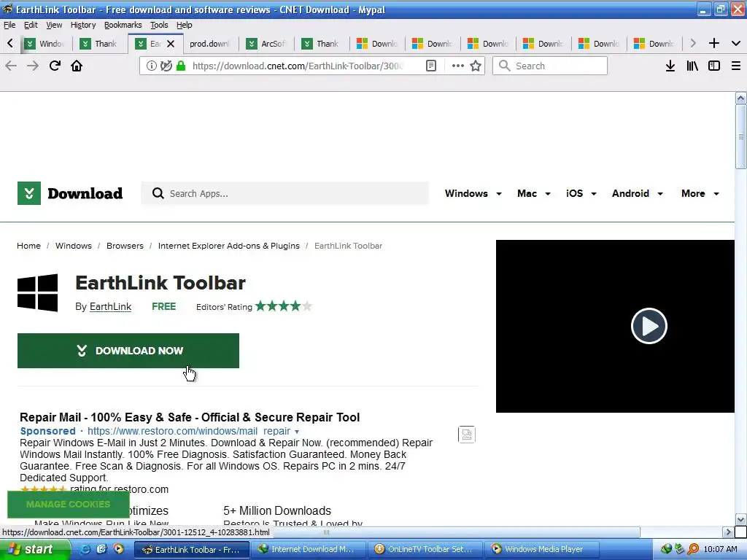Switch to Internet Download Manager taskbar item
Screen dimensions: 747x560
(x=309, y=549)
